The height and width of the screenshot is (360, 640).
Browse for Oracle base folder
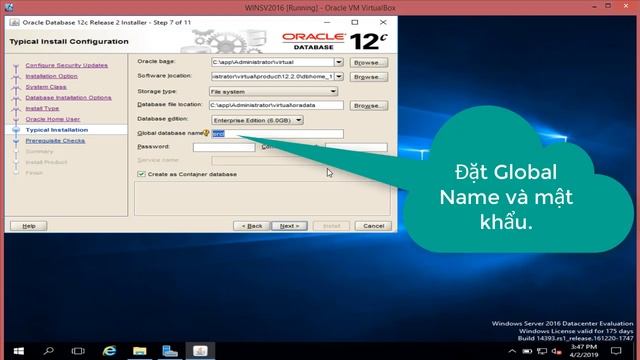click(x=369, y=62)
